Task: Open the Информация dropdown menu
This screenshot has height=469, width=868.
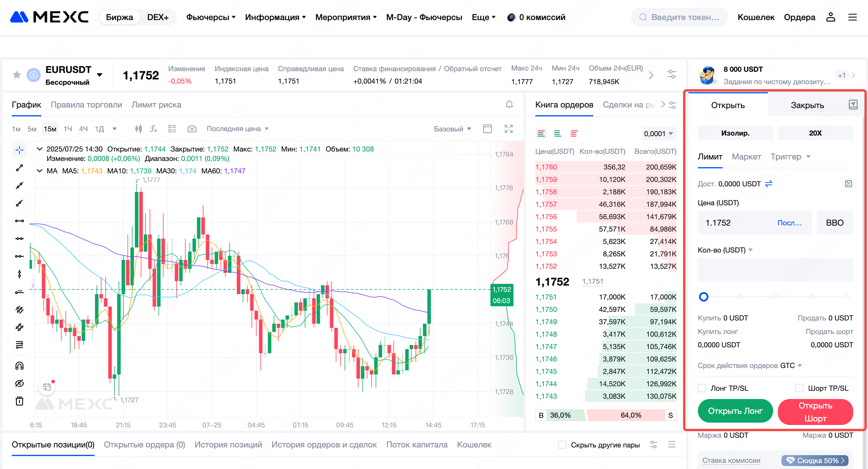Action: 275,17
